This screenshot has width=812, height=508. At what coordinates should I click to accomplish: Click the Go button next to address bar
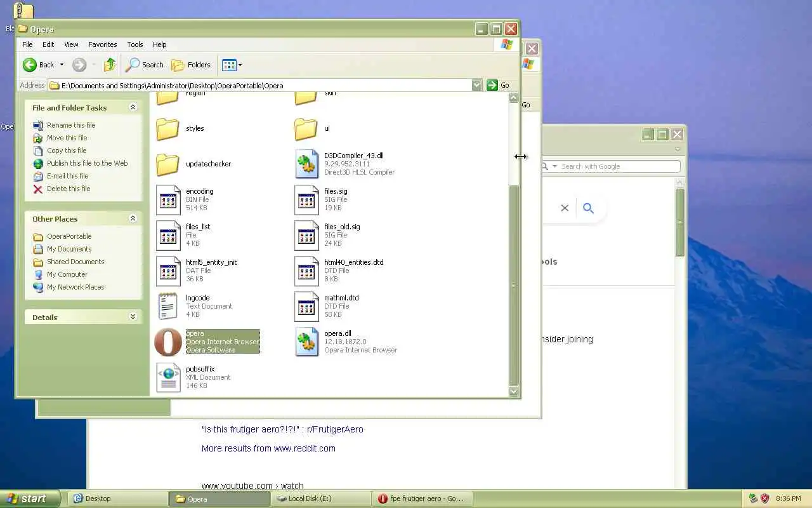coord(498,85)
